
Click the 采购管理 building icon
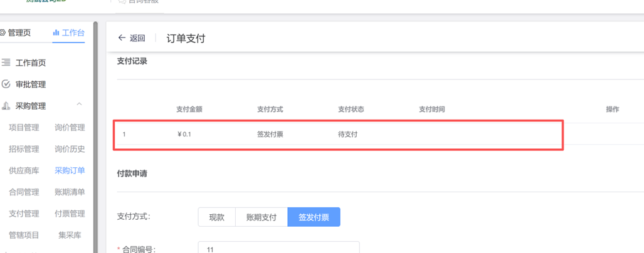6,106
